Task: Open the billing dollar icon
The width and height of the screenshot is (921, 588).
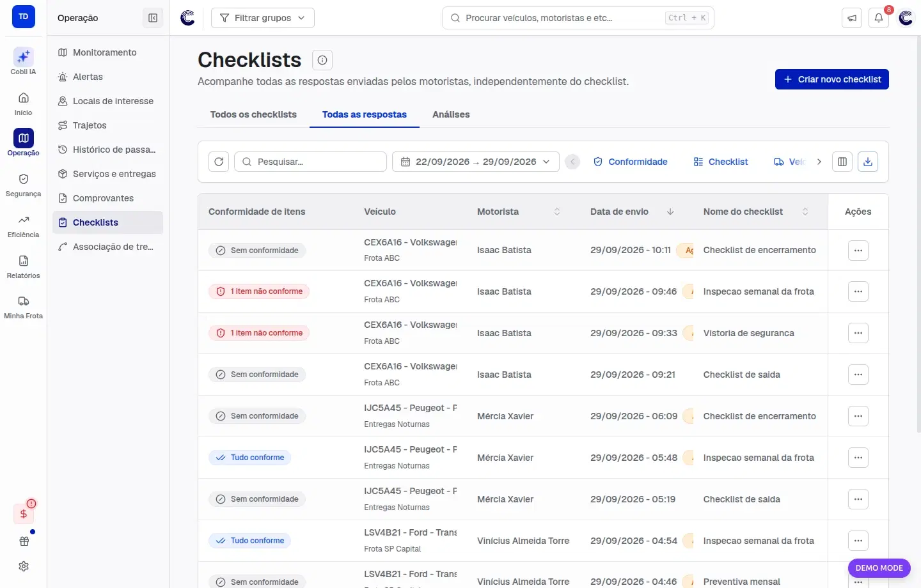Action: 24,514
